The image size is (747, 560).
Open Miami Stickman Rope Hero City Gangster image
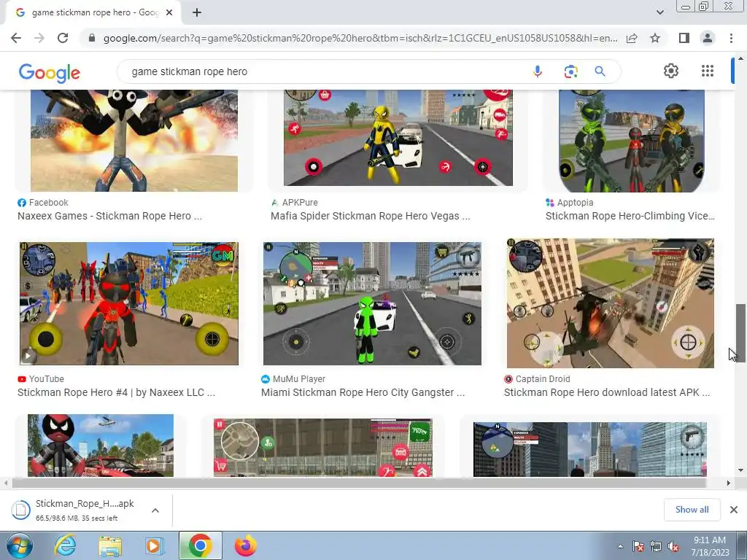coord(372,304)
